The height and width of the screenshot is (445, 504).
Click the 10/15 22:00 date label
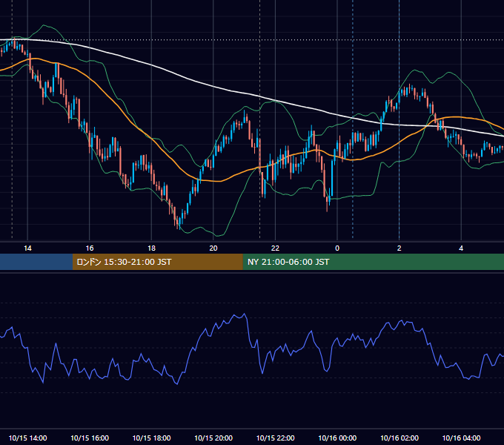click(275, 438)
